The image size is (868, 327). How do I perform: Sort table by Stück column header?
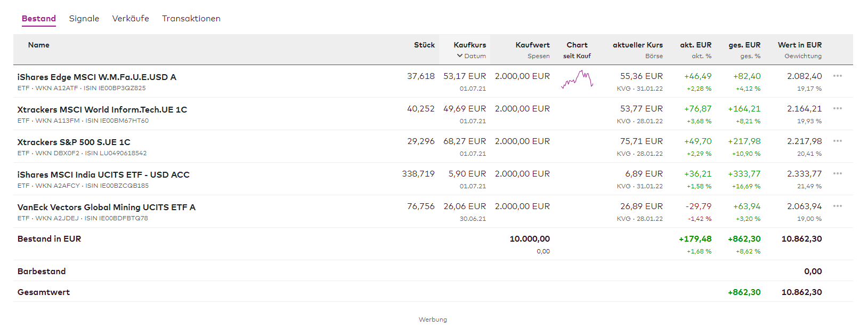[424, 45]
